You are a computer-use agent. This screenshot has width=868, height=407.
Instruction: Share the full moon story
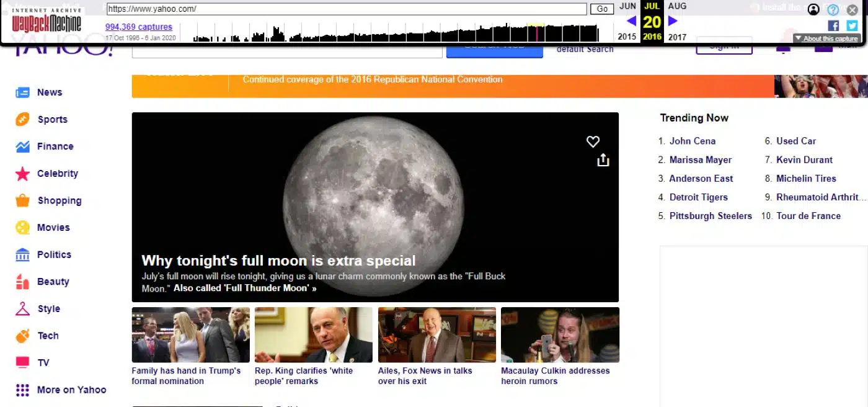(x=603, y=160)
